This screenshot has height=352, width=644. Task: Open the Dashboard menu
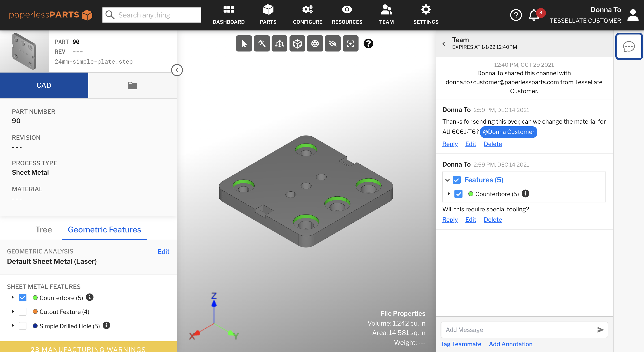(229, 15)
